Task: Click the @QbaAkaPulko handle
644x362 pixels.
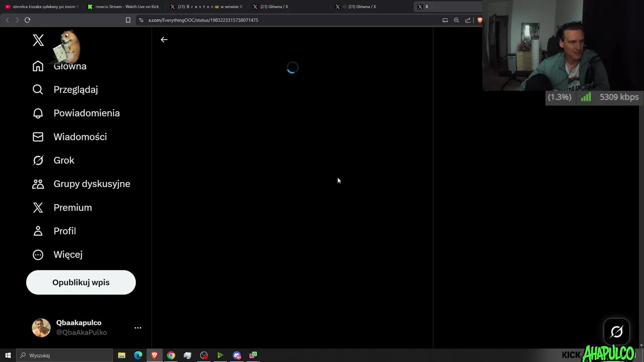Action: click(82, 332)
